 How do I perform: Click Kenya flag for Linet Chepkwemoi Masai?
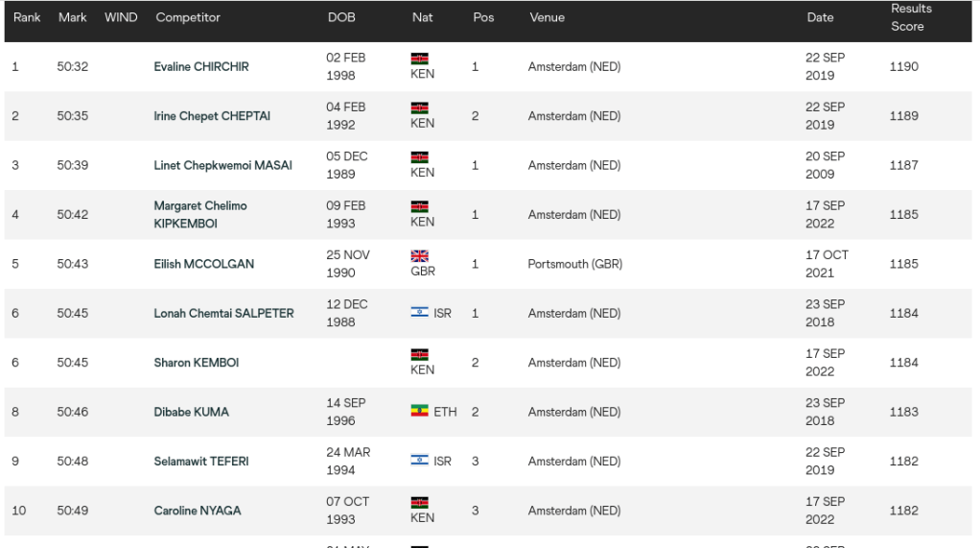(x=419, y=156)
